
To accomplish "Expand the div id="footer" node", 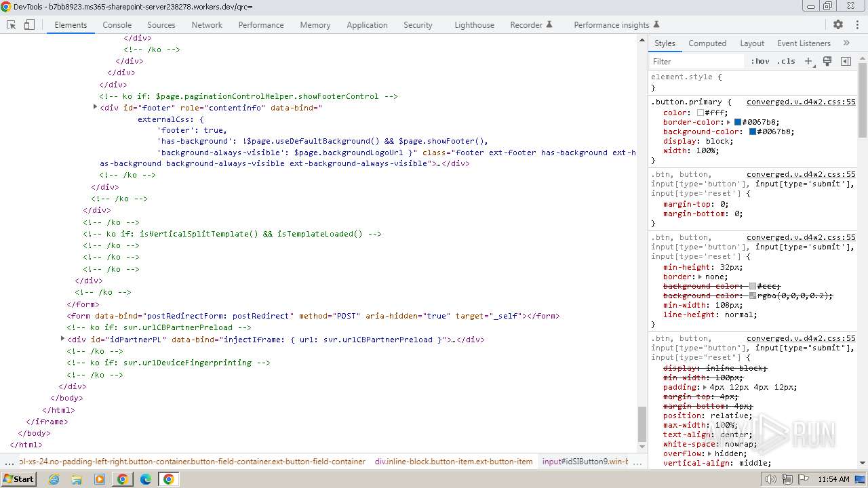I will (95, 107).
